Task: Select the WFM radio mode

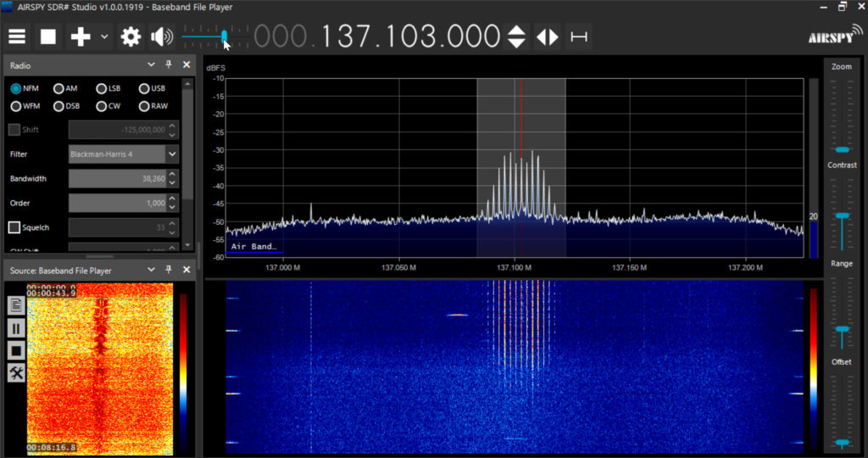Action: tap(16, 106)
